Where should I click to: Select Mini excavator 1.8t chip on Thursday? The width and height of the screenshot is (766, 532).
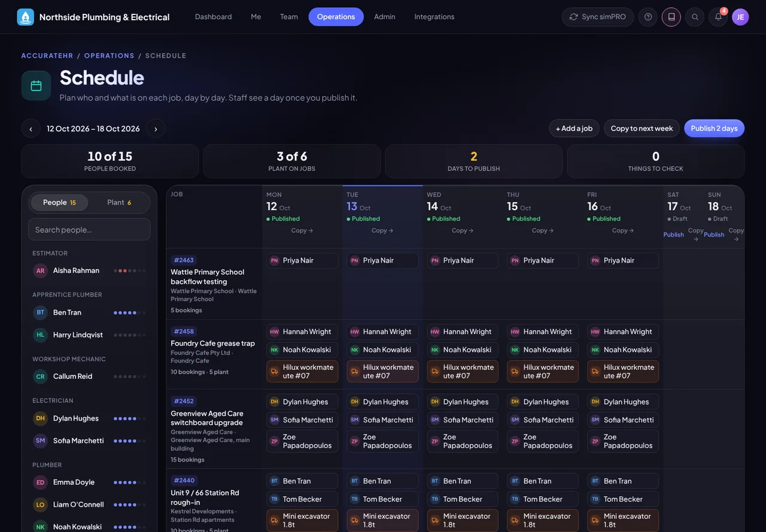click(x=543, y=520)
